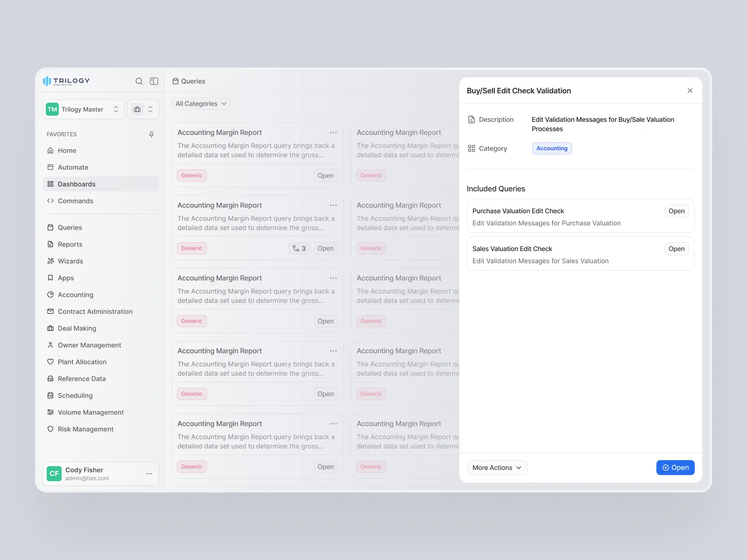Open the briefcase selector dropdown
The width and height of the screenshot is (747, 560).
click(143, 109)
